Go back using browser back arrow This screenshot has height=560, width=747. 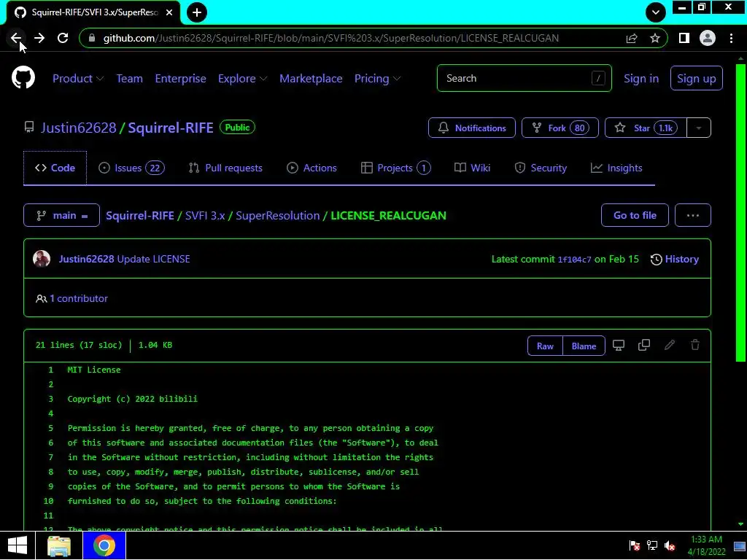pos(16,38)
